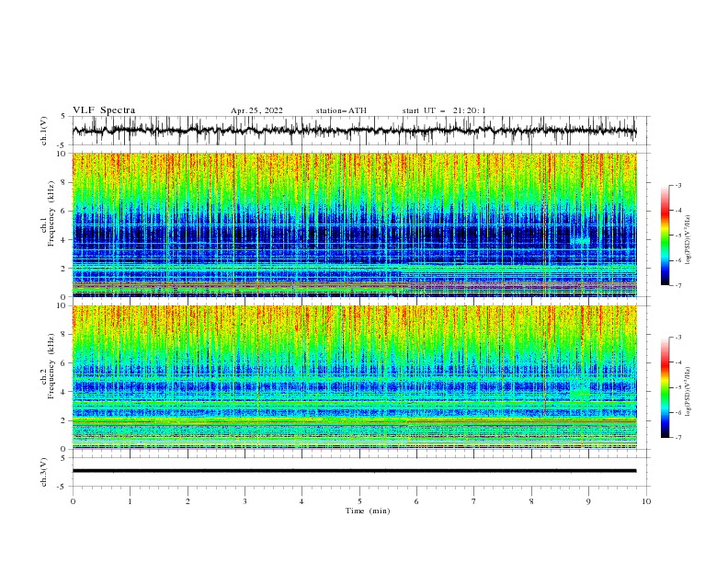Click inside the ch.1 spectrogram panel
728x563 pixels.
(354, 224)
